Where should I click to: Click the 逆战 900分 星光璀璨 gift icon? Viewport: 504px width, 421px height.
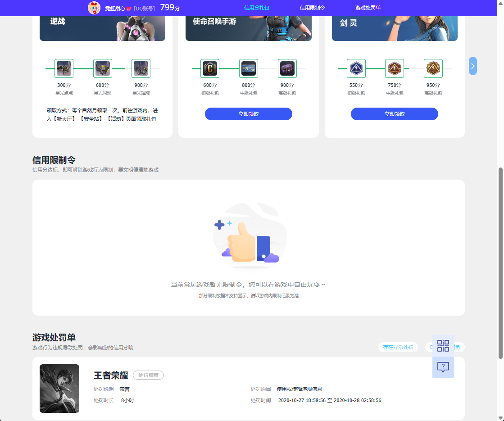tap(141, 68)
